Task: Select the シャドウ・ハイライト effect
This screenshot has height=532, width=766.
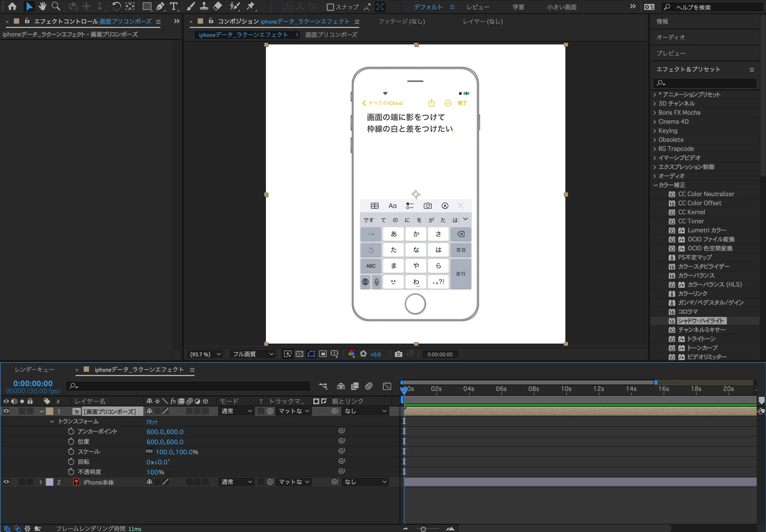Action: (x=701, y=321)
